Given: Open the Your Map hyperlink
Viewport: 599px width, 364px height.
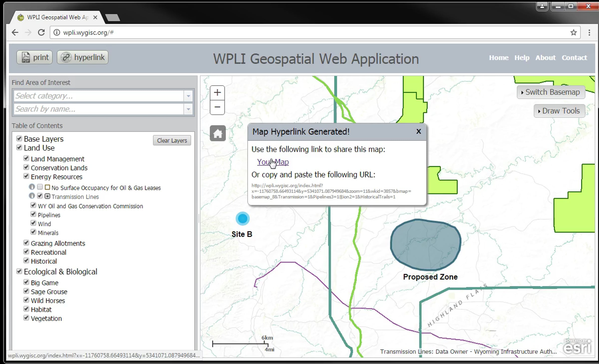Looking at the screenshot, I should [273, 162].
